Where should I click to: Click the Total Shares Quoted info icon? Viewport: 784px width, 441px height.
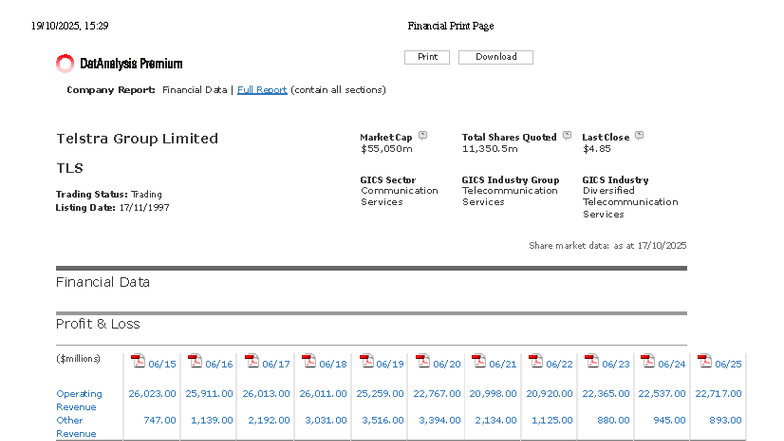click(x=567, y=135)
